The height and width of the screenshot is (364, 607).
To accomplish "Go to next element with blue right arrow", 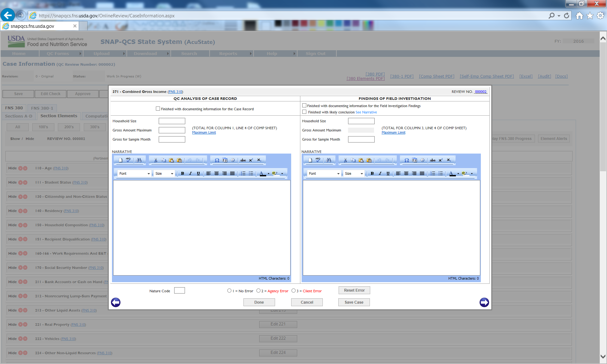I will click(x=484, y=302).
